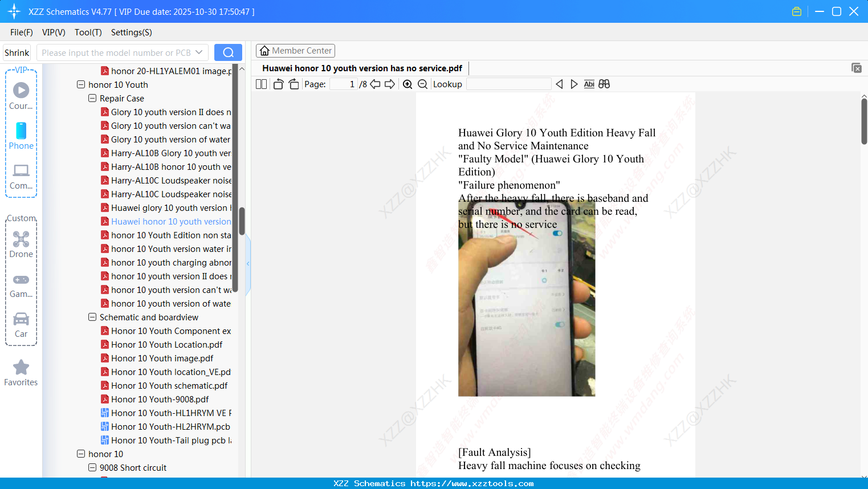Open the VIP(V) menu
This screenshot has width=868, height=489.
tap(54, 32)
